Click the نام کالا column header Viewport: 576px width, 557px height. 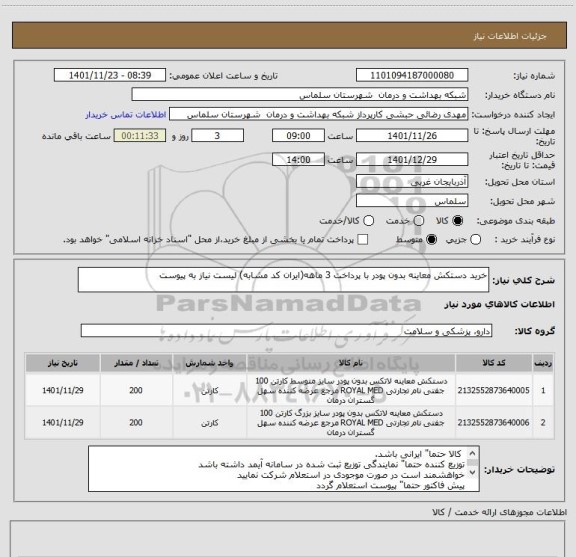(350, 363)
